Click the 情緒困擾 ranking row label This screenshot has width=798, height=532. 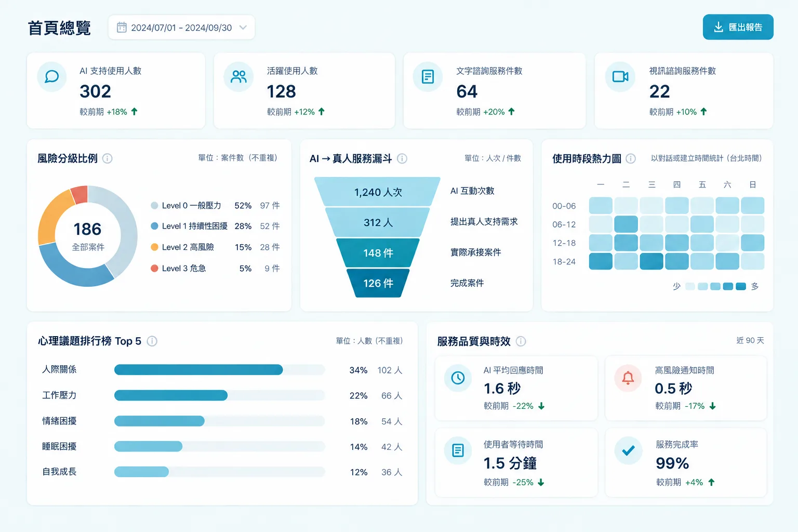[59, 421]
